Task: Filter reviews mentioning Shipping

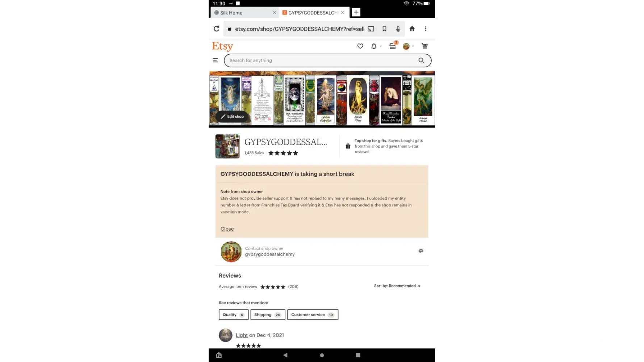Action: [268, 315]
